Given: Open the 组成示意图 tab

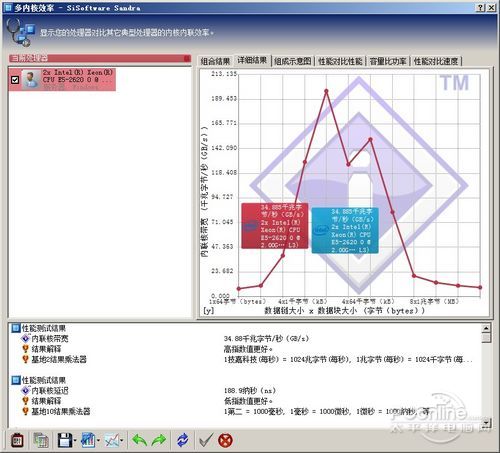Looking at the screenshot, I should (293, 61).
